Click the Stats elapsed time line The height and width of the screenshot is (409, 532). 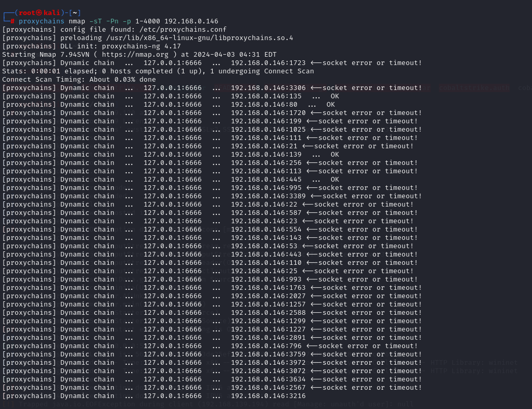click(x=158, y=71)
